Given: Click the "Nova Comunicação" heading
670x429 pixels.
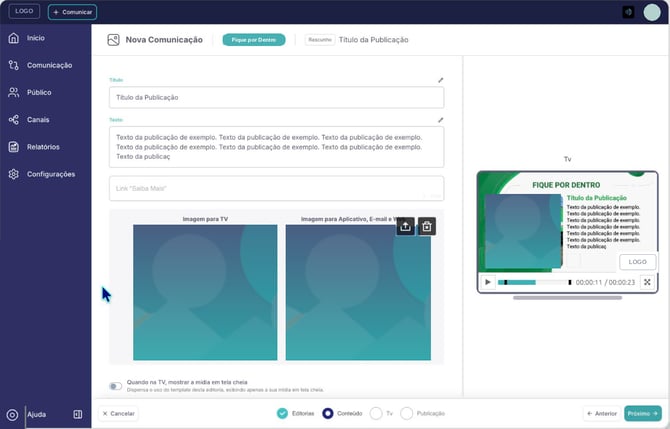Looking at the screenshot, I should tap(164, 40).
